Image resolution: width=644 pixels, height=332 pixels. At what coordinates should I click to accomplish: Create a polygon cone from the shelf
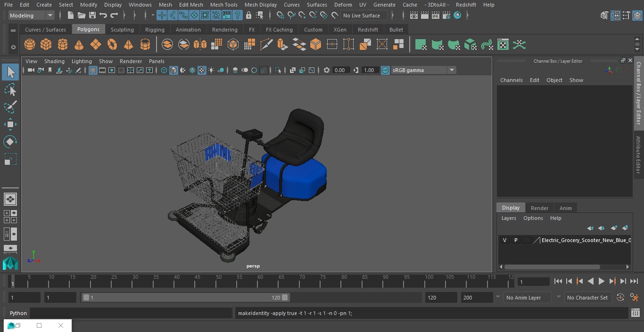(x=79, y=45)
